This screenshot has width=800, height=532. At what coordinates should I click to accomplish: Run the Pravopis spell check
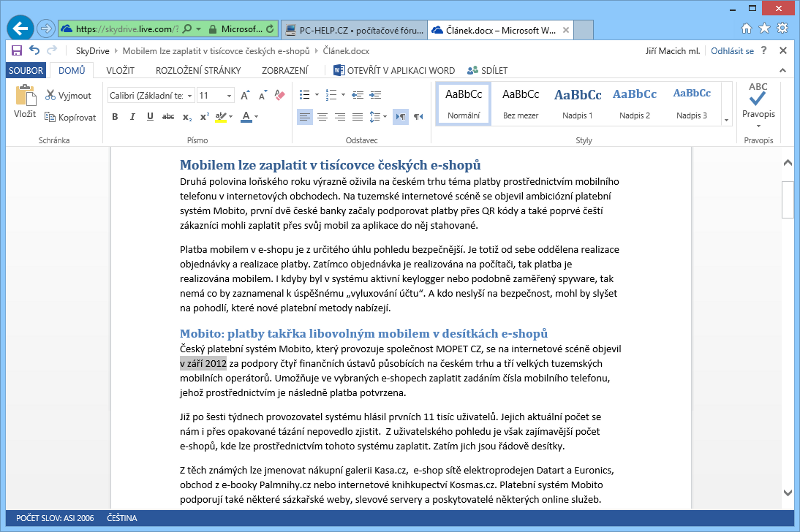click(758, 103)
